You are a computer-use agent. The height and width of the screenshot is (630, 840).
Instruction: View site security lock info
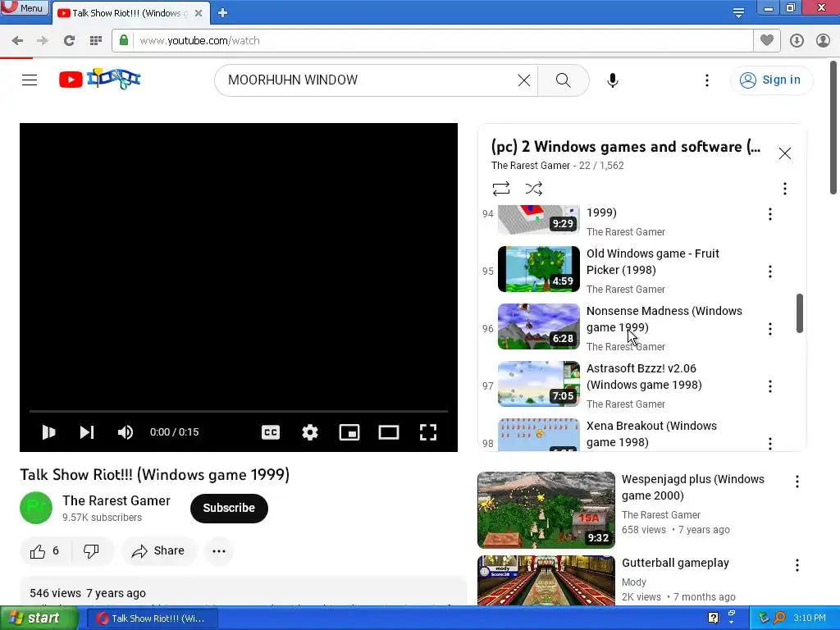click(124, 40)
